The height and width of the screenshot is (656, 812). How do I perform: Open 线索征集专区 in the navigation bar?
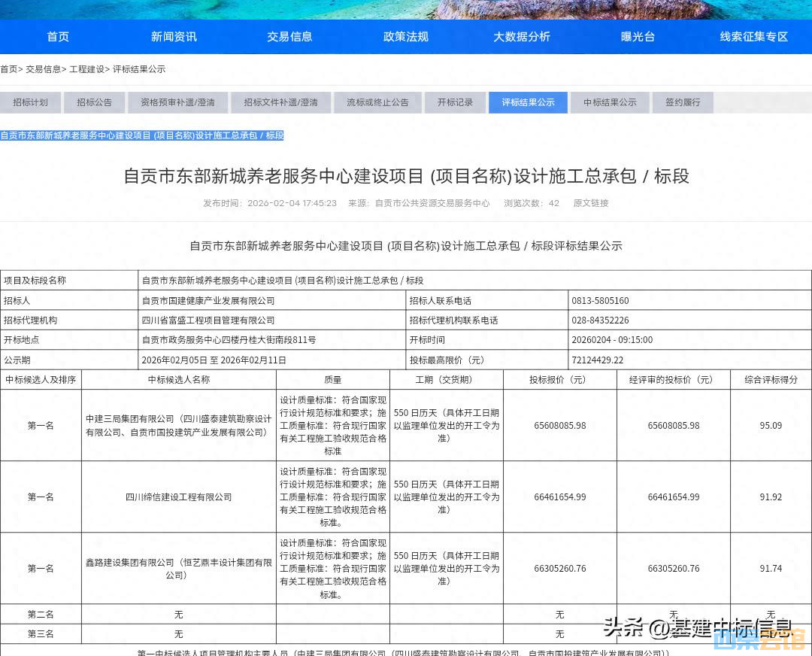tap(753, 37)
